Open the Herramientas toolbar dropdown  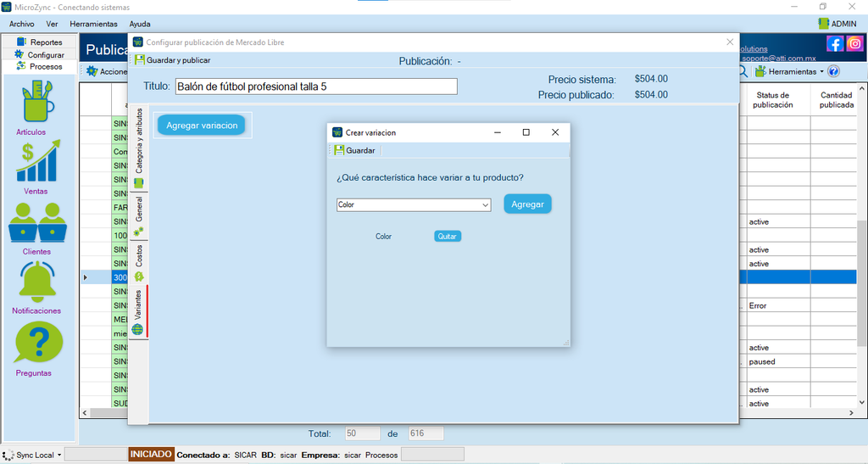coord(789,71)
